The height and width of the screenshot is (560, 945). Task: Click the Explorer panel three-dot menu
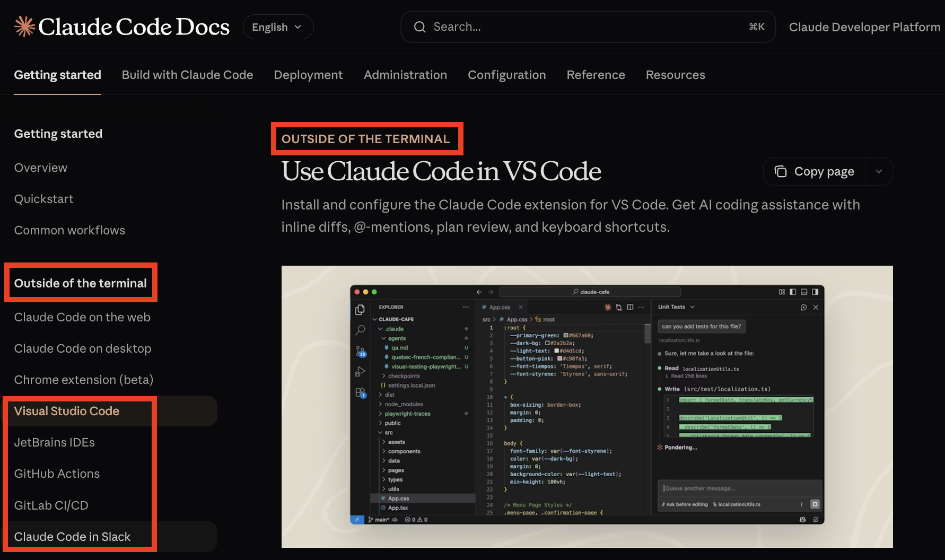coord(466,307)
